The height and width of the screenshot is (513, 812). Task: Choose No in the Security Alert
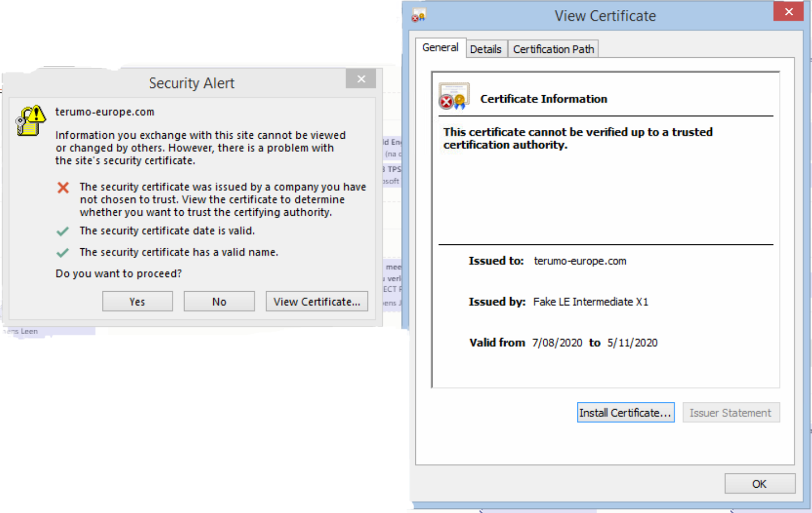(219, 302)
